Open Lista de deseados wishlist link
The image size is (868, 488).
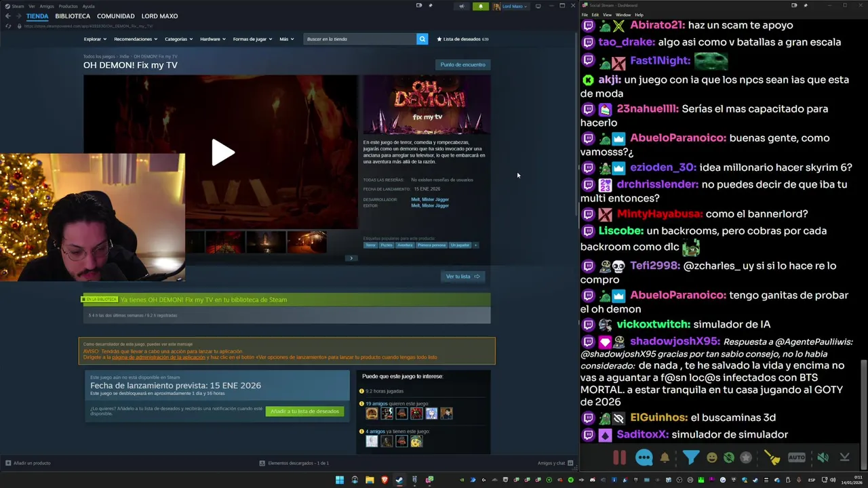[x=462, y=39]
